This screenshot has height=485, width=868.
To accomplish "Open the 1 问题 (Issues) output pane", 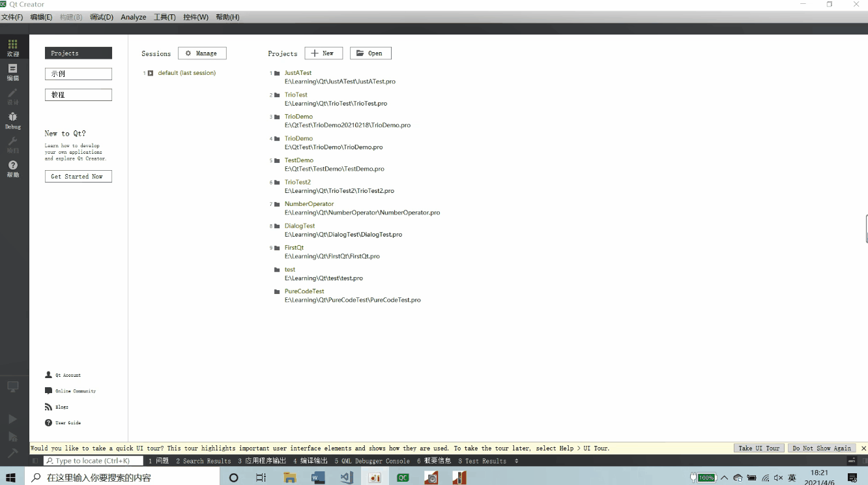I will click(x=158, y=461).
